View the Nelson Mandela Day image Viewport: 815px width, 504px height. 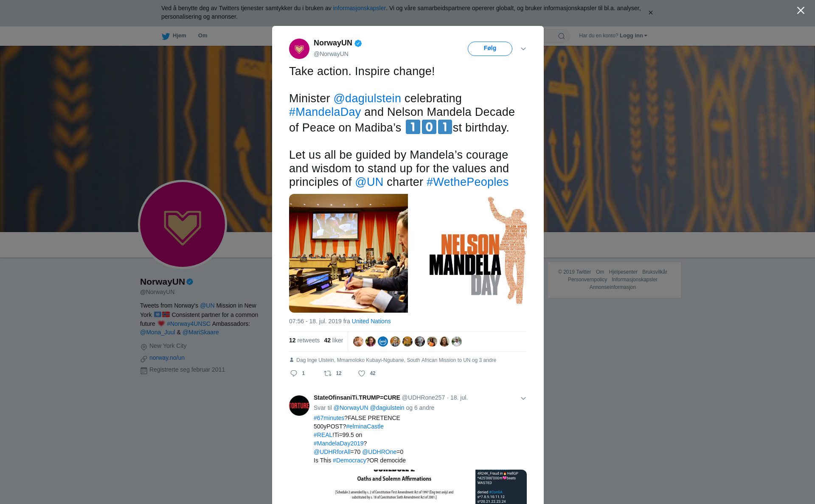click(x=468, y=253)
